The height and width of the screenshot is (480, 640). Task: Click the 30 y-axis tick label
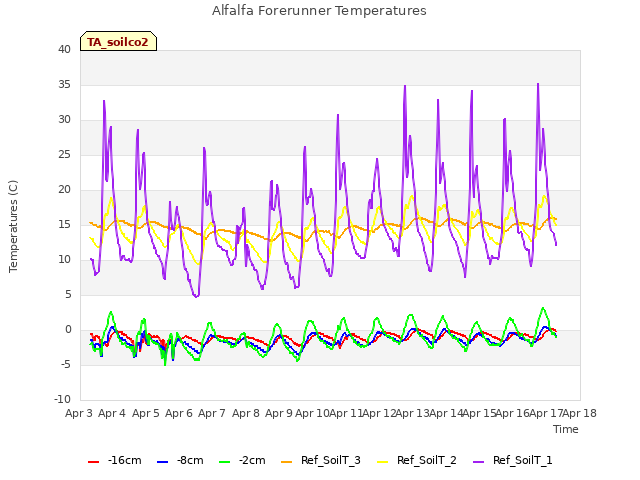tap(64, 120)
